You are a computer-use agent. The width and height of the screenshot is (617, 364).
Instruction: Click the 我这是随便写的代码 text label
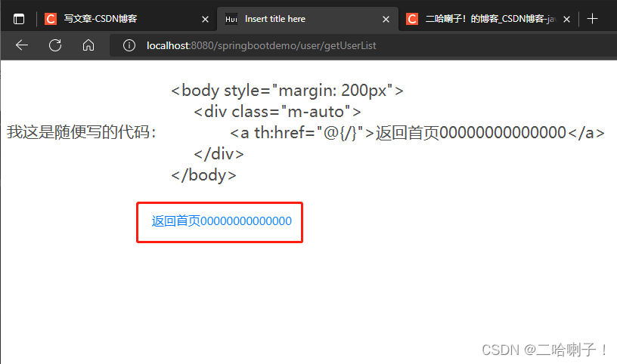coord(82,132)
